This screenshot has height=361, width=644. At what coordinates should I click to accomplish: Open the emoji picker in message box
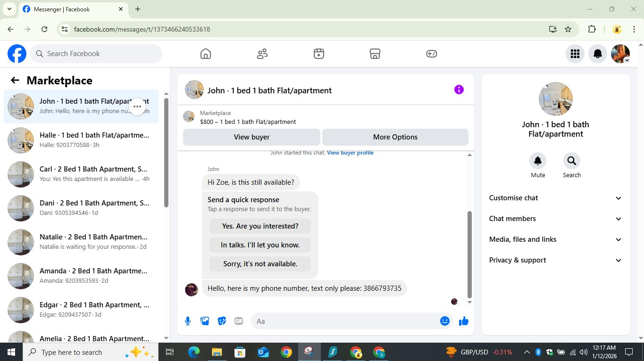tap(444, 321)
